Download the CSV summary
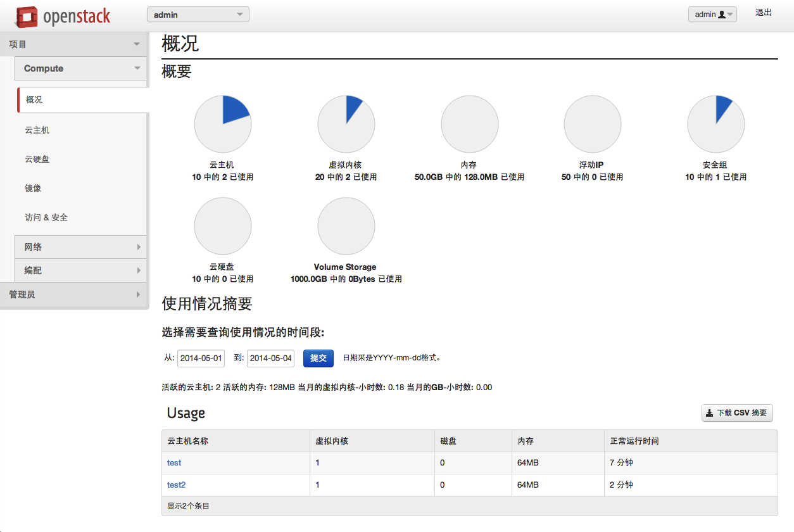 coord(737,413)
